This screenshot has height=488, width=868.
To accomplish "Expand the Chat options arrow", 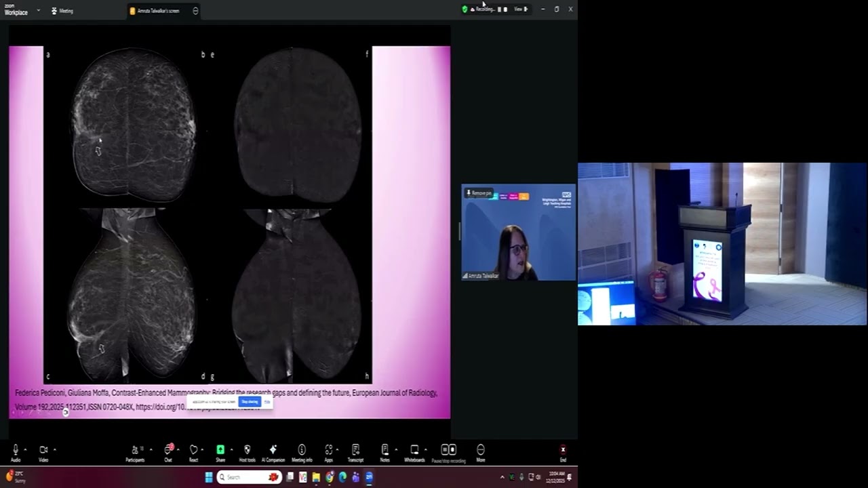I will (177, 449).
